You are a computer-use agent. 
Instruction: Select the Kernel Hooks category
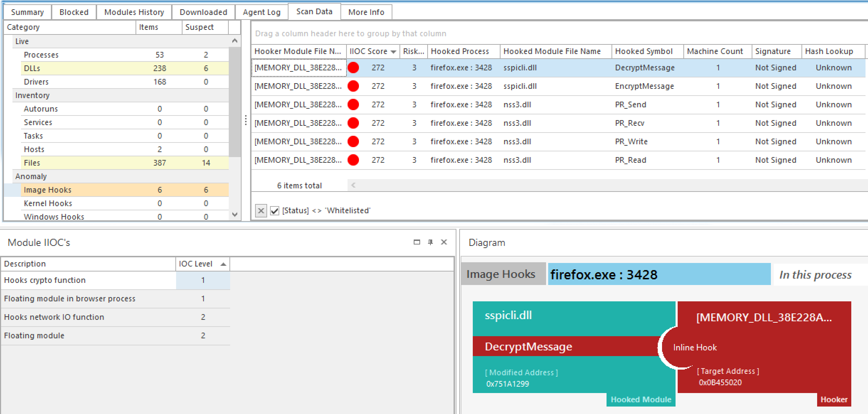(48, 203)
